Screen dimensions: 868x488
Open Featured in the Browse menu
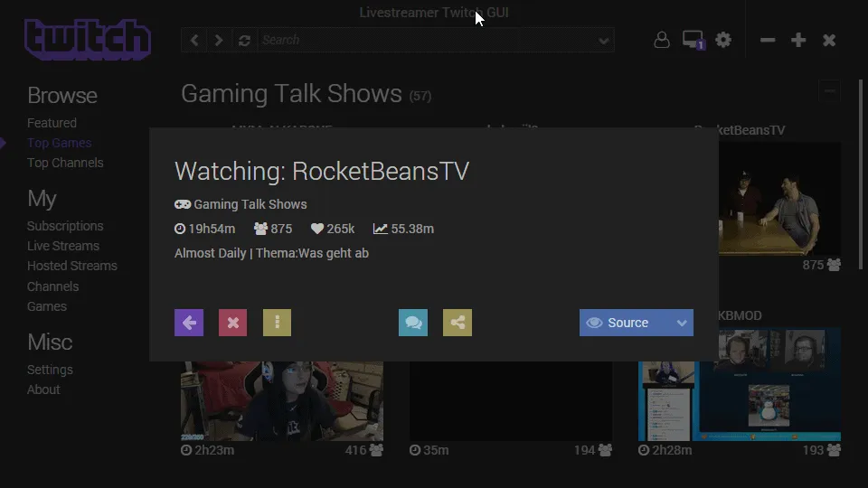pos(52,123)
